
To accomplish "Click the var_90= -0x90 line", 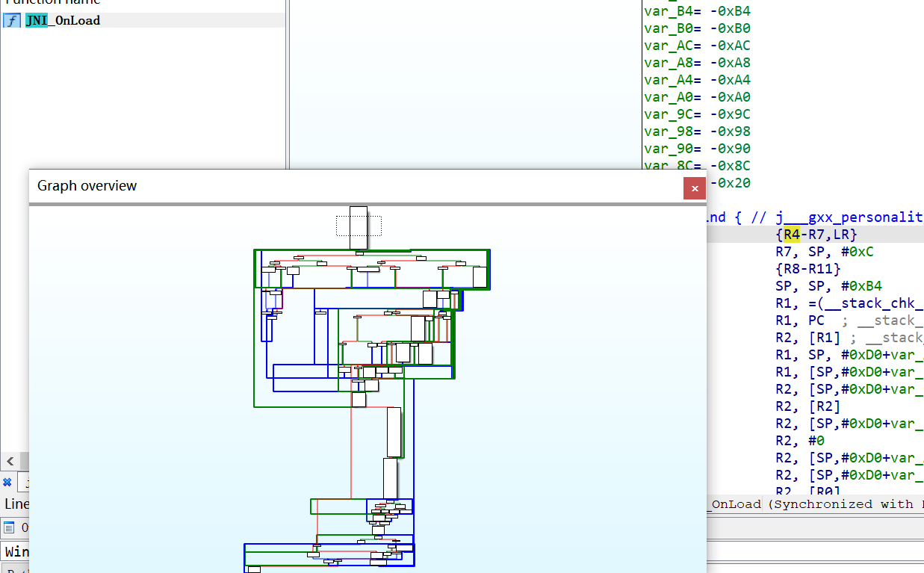I will pos(697,149).
